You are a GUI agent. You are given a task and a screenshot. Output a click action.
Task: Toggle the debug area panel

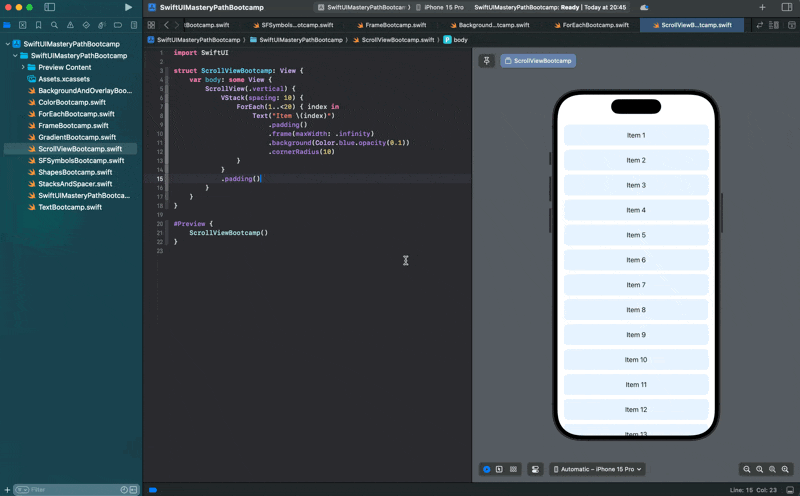point(790,490)
